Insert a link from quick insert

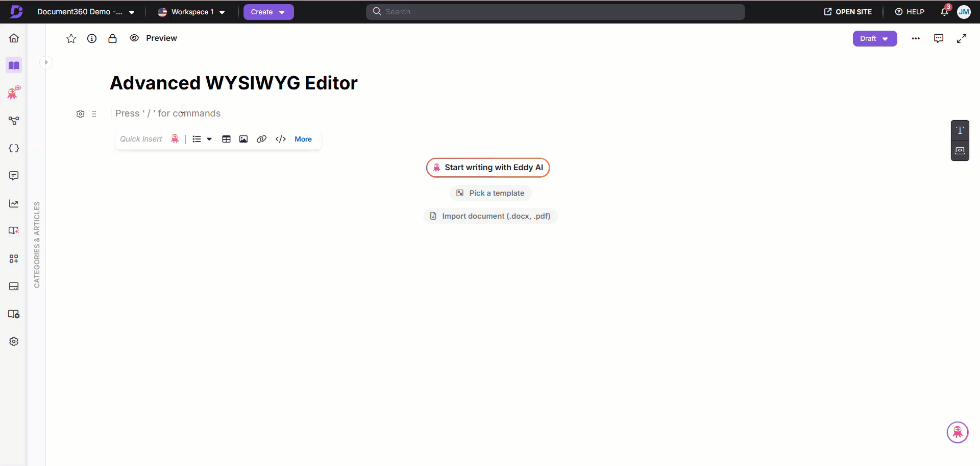click(261, 139)
